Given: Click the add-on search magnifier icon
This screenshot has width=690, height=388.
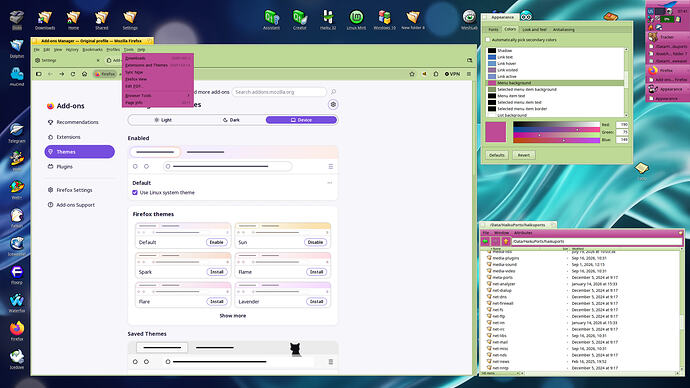Looking at the screenshot, I should [334, 92].
